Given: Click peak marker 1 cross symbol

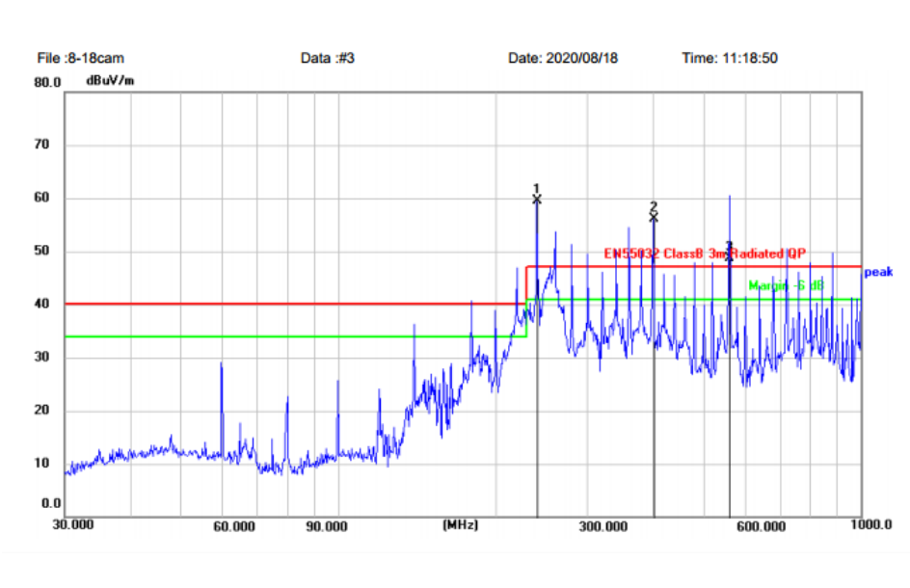Looking at the screenshot, I should point(537,199).
